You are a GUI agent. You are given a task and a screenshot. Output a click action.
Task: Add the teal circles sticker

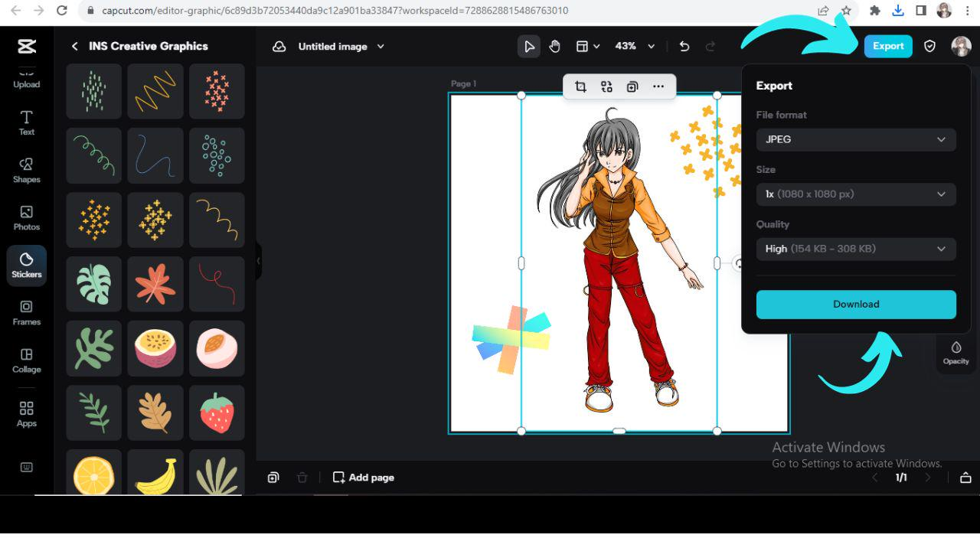click(217, 155)
